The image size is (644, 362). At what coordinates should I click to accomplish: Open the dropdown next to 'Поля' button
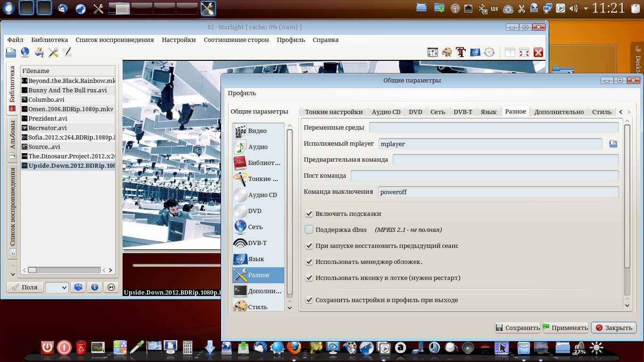57,287
